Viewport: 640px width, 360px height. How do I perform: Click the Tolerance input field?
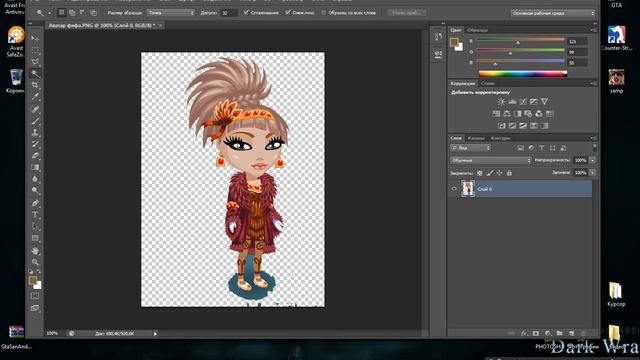(229, 13)
